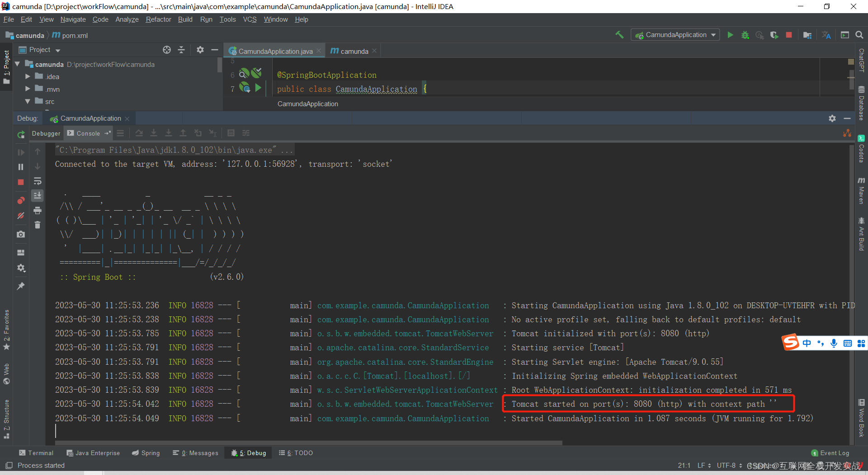
Task: Collapse the src folder
Action: (x=28, y=102)
